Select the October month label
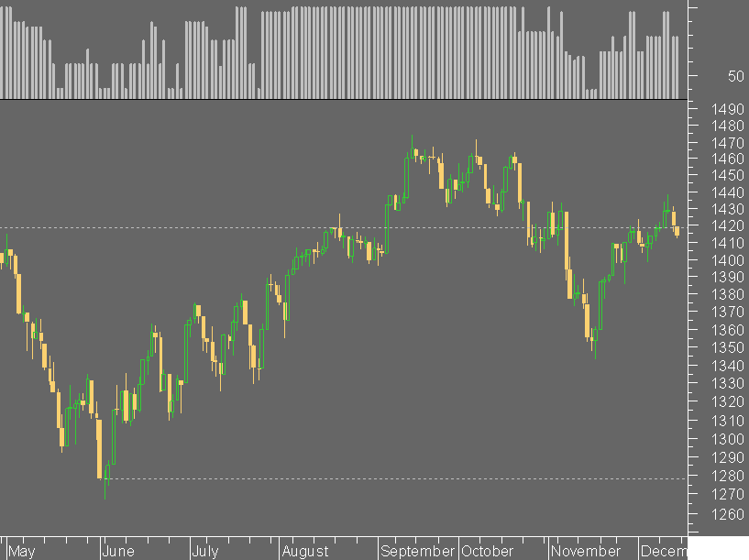749x560 pixels. 487,552
